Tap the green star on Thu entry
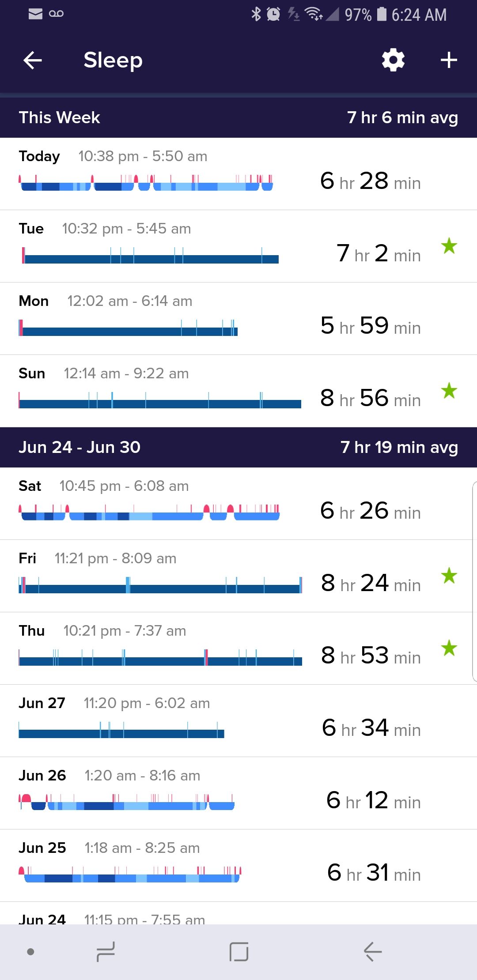477x980 pixels. point(449,648)
